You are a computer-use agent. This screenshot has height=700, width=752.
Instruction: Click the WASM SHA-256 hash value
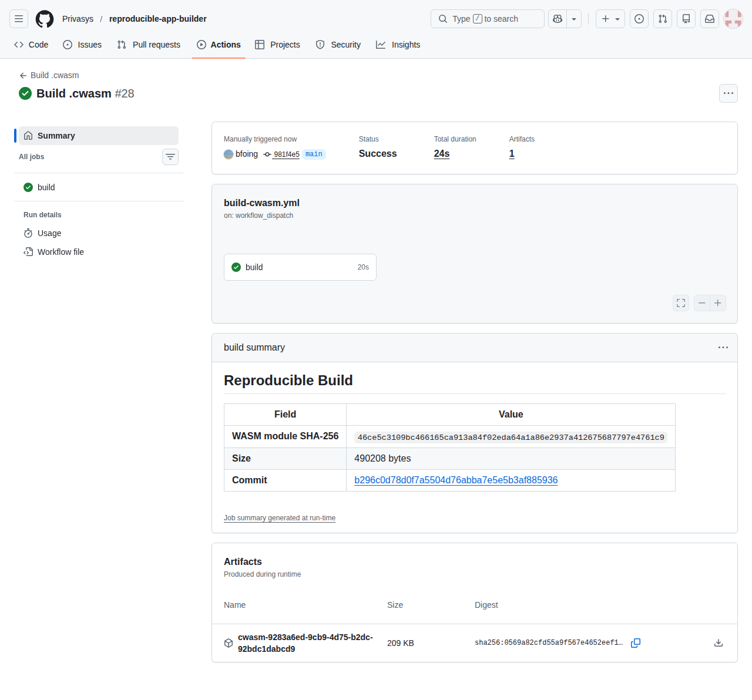(x=511, y=437)
